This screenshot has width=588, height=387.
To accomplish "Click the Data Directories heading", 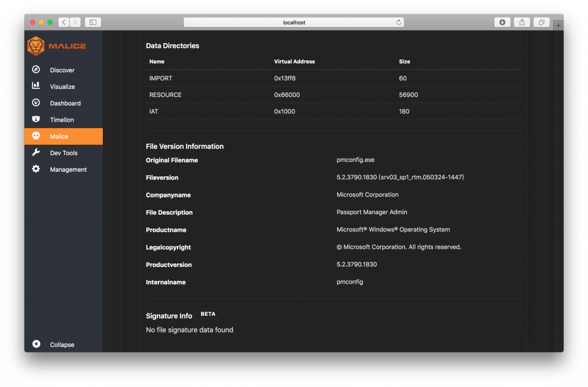I will [172, 46].
